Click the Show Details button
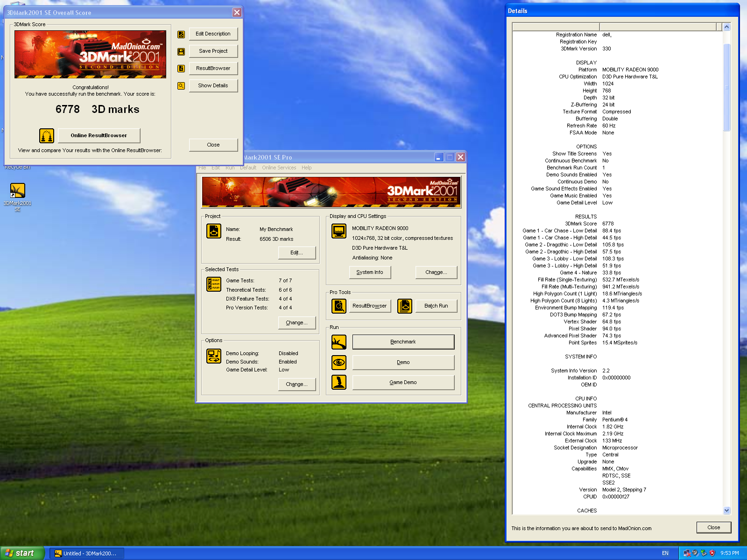The height and width of the screenshot is (560, 747). coord(213,86)
